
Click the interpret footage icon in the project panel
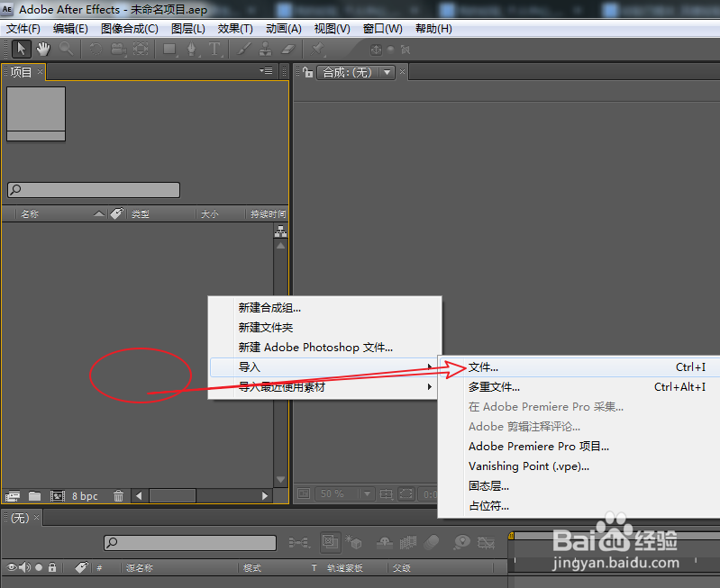tap(13, 496)
